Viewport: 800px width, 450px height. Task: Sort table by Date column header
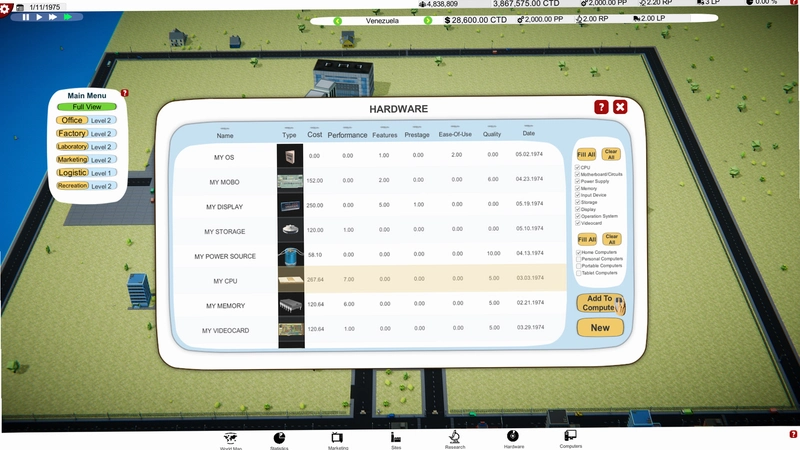point(529,133)
